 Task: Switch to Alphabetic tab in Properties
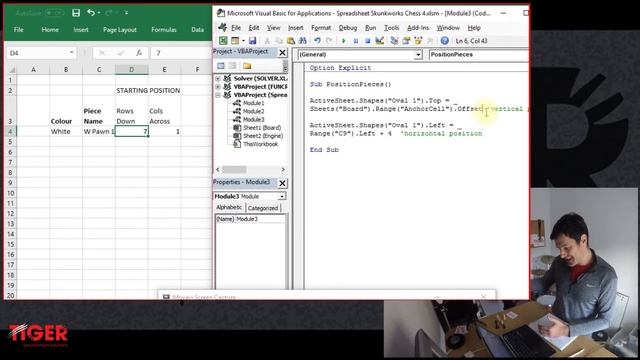[229, 207]
